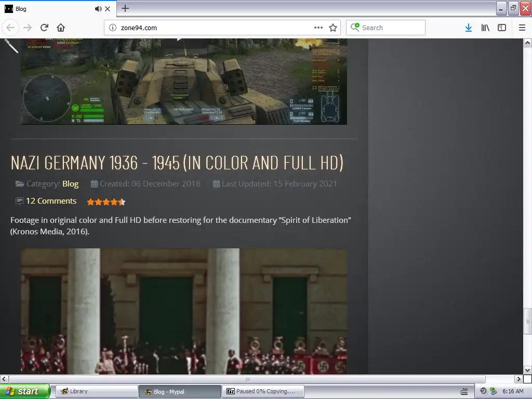Open the Paused 0% Copying taskbar window

point(263,391)
